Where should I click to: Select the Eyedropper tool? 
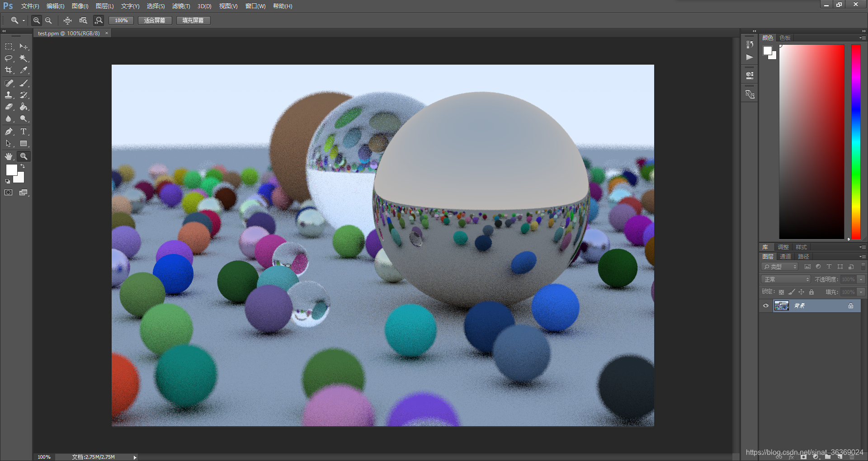point(24,70)
